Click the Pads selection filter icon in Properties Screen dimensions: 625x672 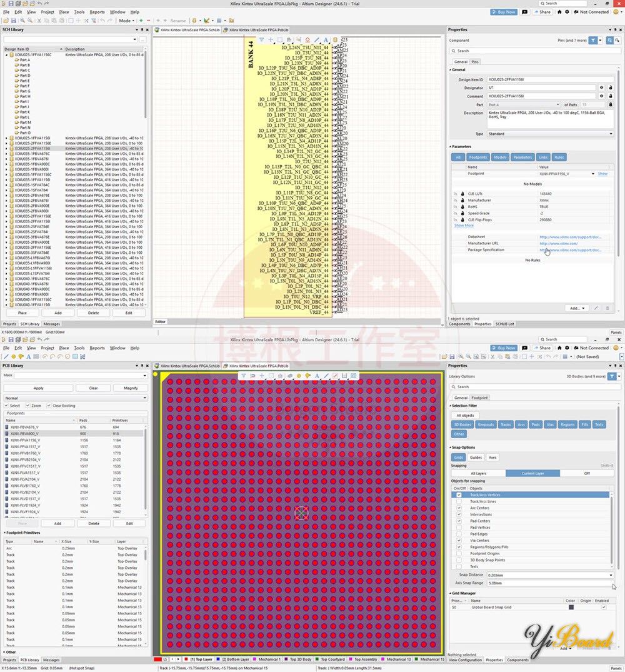[536, 424]
